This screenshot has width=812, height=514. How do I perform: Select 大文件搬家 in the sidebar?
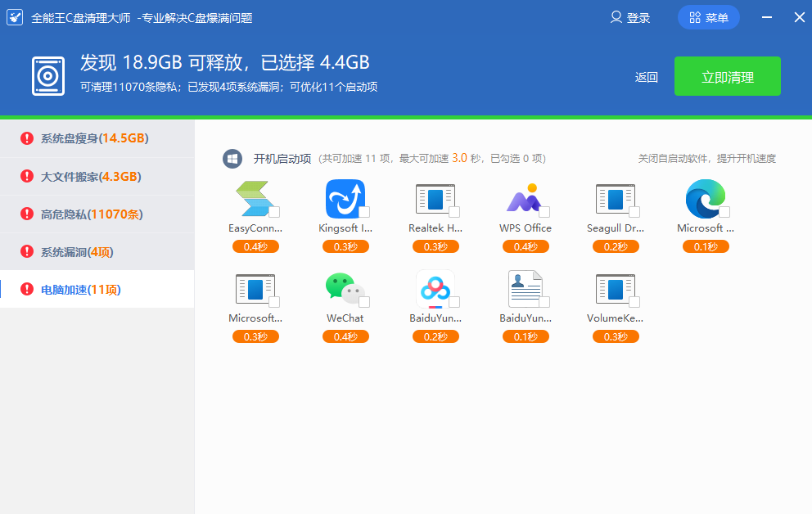pyautogui.click(x=90, y=177)
